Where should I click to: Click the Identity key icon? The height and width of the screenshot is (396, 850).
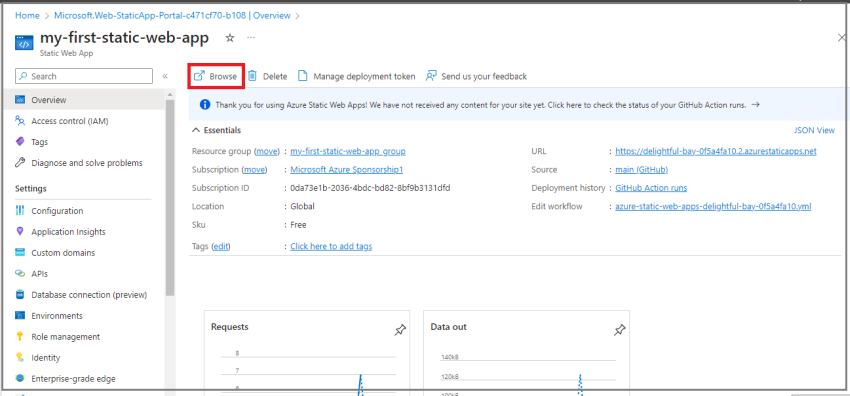click(20, 358)
